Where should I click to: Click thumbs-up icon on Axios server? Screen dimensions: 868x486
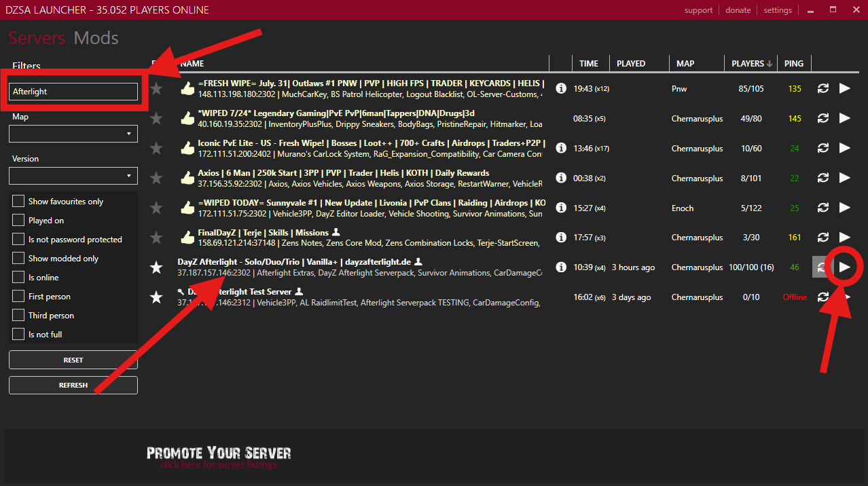[x=187, y=178]
